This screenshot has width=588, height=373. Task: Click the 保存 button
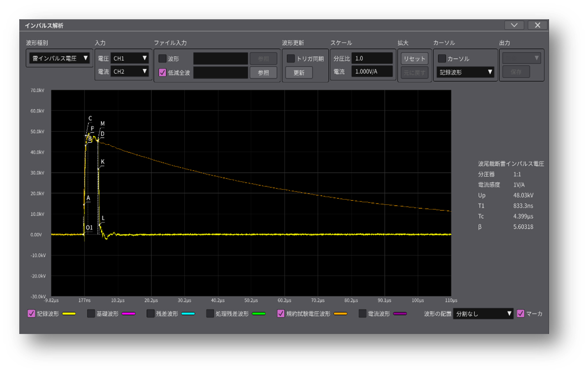[x=516, y=72]
